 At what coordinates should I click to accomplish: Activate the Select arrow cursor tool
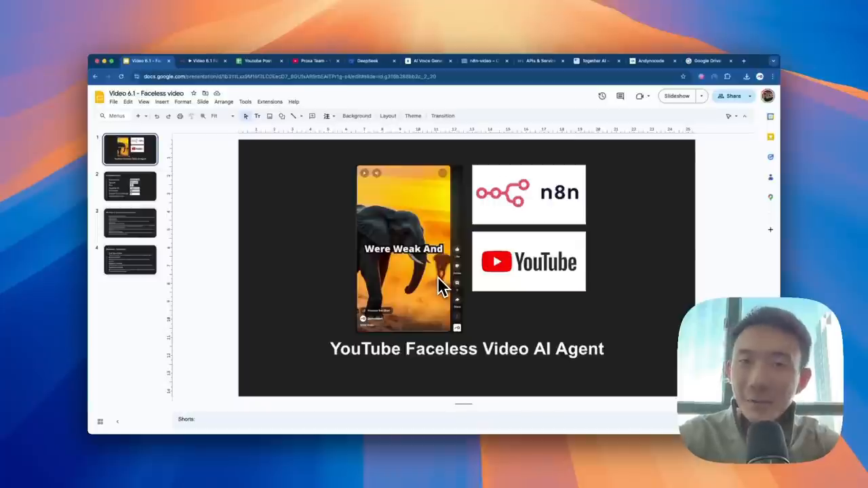245,116
